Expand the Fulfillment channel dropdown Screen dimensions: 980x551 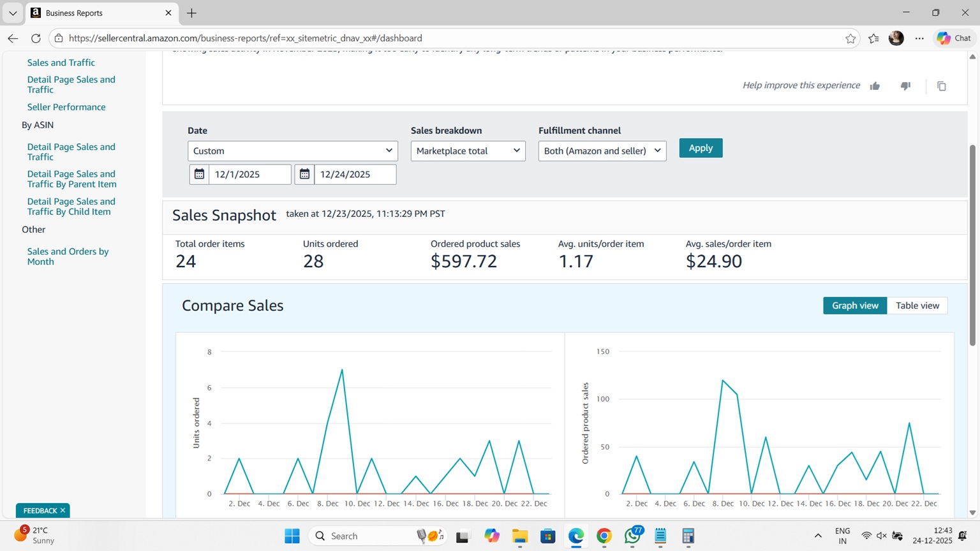[x=602, y=151]
